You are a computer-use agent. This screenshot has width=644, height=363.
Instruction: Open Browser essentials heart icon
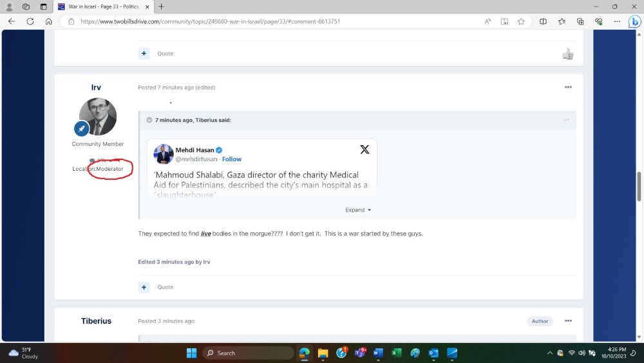[x=598, y=21]
